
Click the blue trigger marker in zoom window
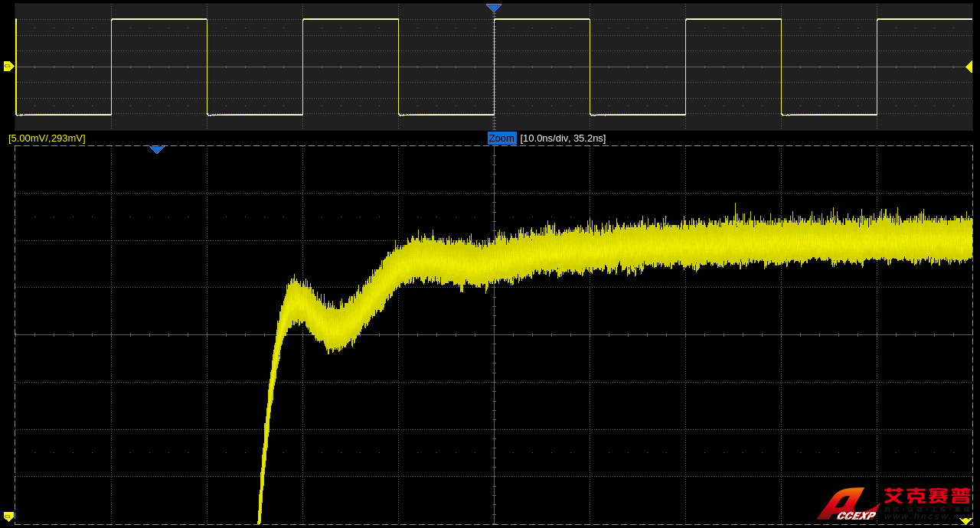157,149
